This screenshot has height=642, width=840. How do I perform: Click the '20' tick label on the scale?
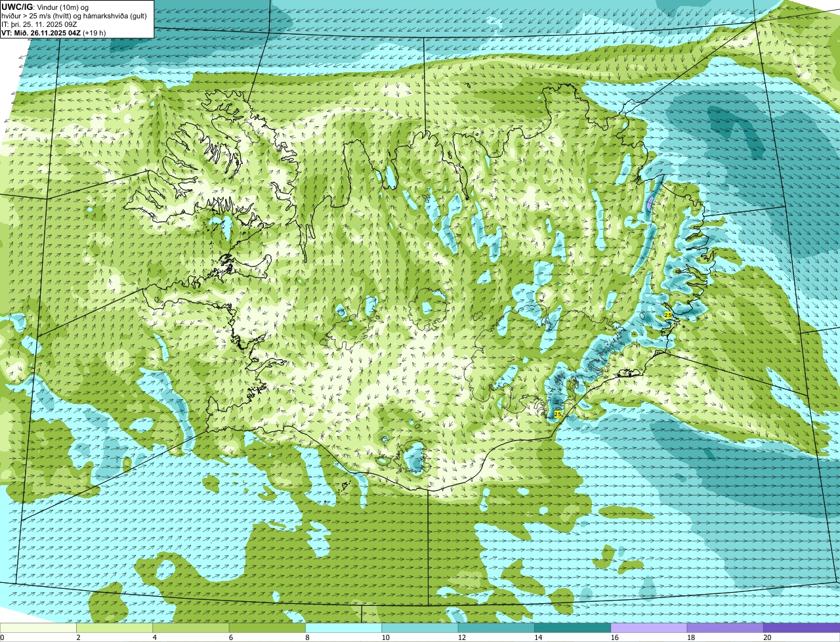[767, 637]
